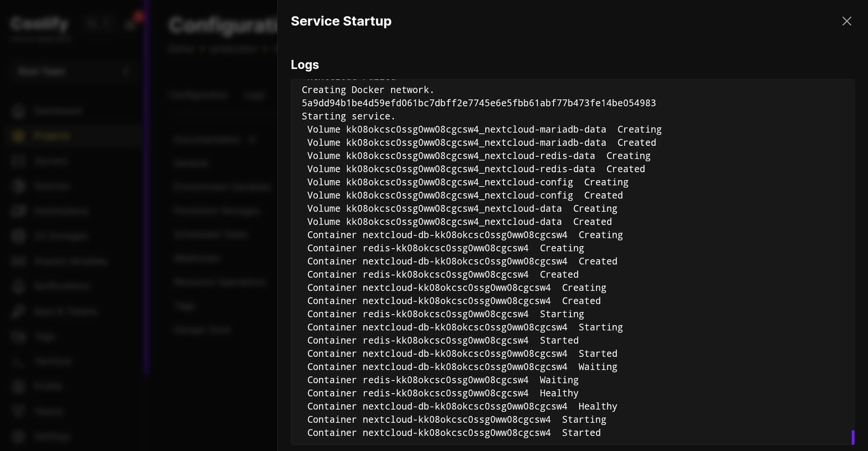Close the Service Startup panel
This screenshot has height=451, width=868.
tap(846, 21)
